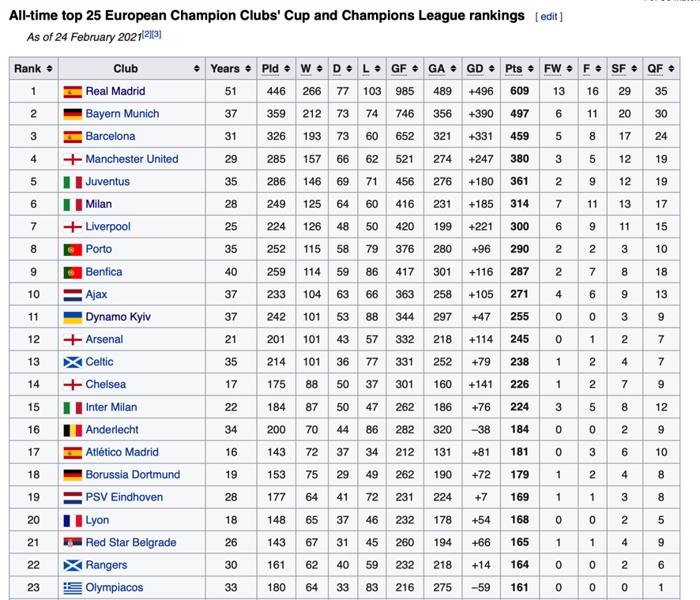Click the Netherlands flag beside Ajax

coord(73,294)
